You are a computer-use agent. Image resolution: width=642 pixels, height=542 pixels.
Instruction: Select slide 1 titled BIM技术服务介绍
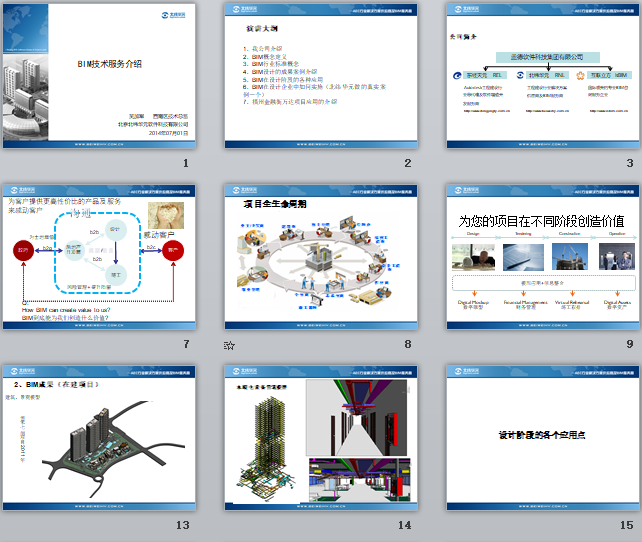[99, 76]
